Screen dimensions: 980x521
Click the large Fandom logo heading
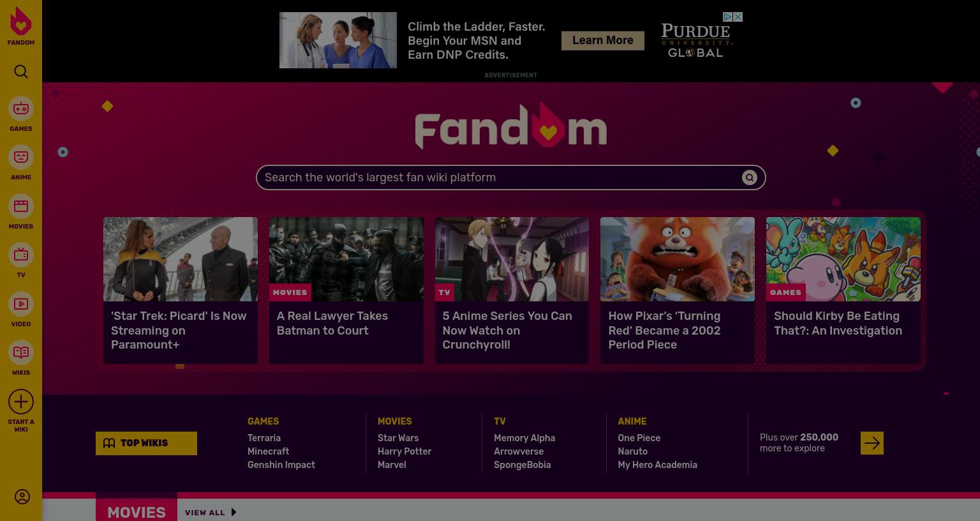(510, 126)
